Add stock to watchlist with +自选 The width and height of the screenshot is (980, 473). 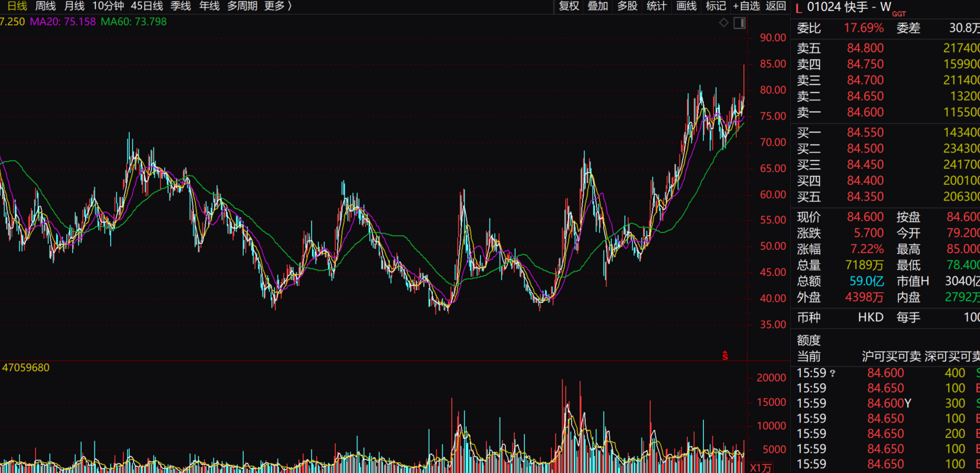pos(746,6)
